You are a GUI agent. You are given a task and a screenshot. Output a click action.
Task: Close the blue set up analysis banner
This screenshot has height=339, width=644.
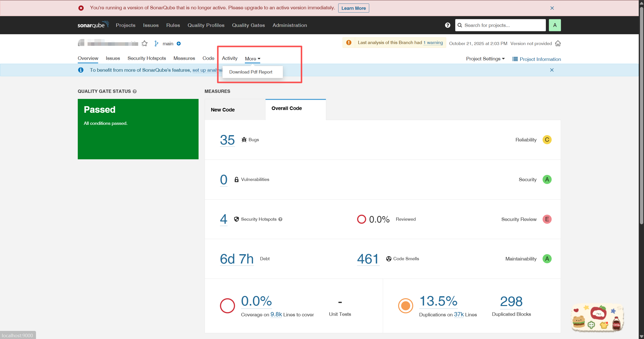(552, 70)
